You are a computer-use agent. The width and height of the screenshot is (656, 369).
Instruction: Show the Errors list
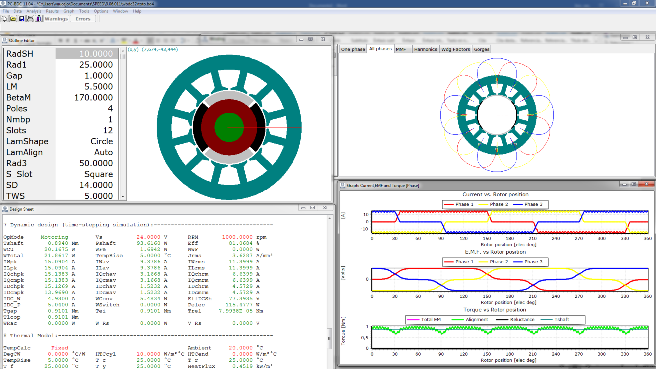(83, 19)
